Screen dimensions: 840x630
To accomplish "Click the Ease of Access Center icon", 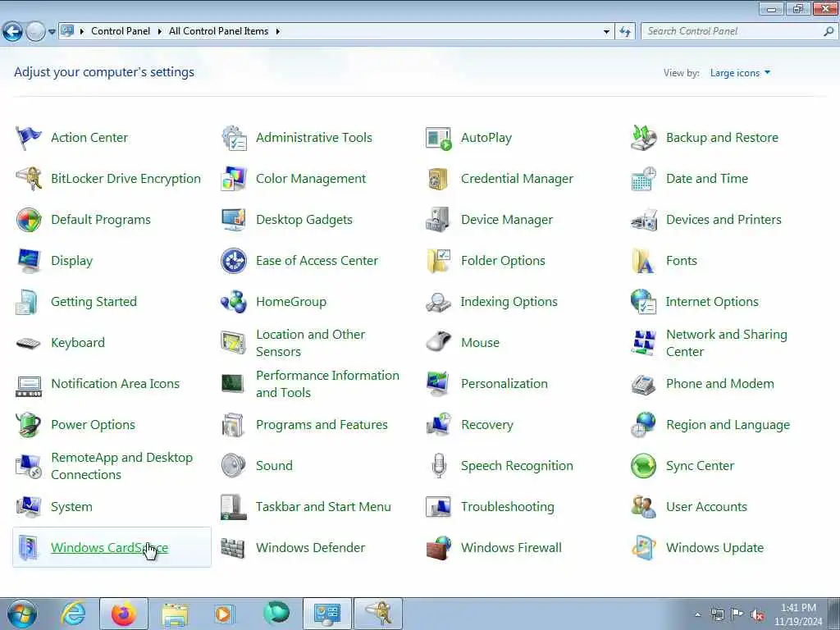I will pos(234,261).
